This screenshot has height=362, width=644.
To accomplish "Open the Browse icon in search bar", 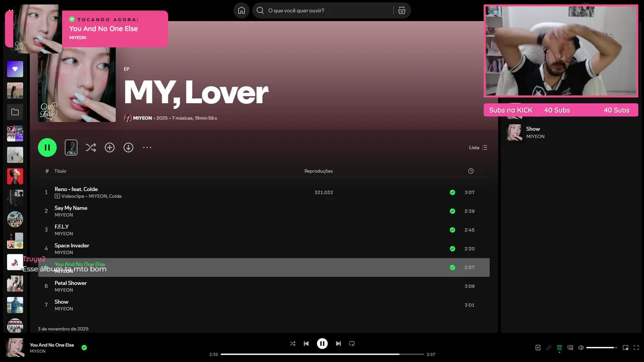I will [x=401, y=11].
